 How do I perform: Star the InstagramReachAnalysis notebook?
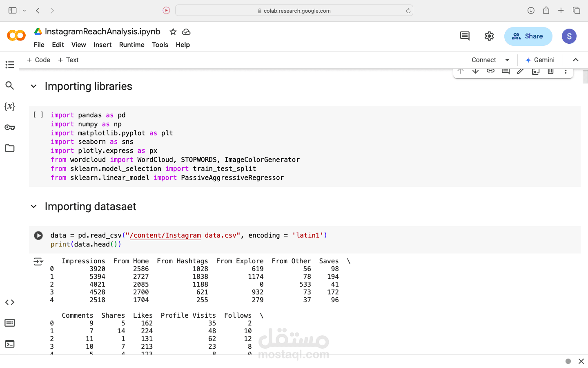tap(173, 32)
